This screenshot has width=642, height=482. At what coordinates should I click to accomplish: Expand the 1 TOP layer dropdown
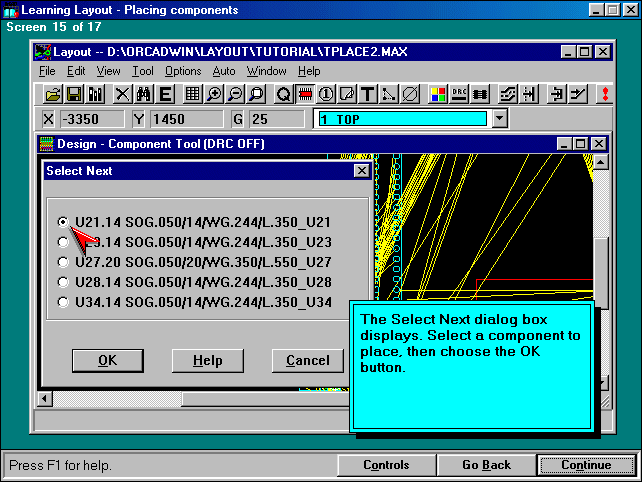500,119
